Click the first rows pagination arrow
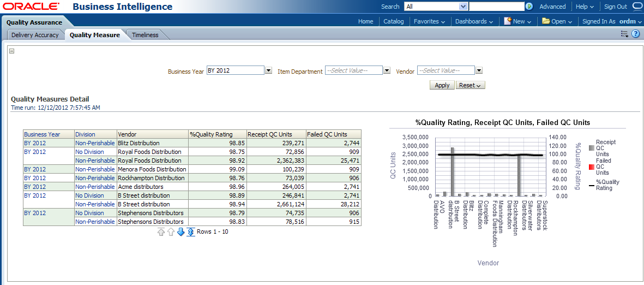 click(161, 232)
